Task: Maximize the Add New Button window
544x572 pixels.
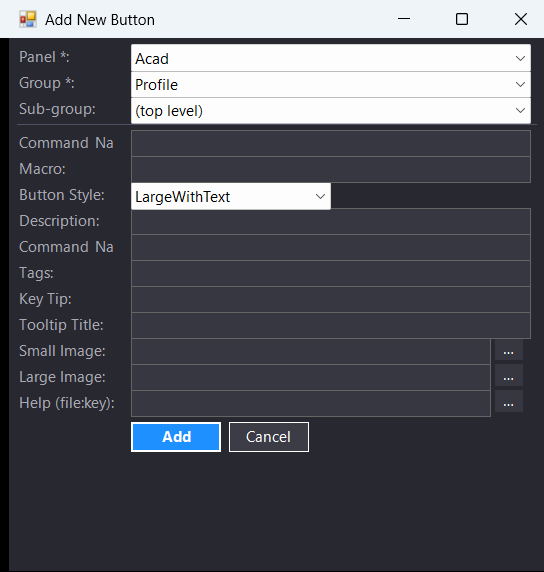Action: pyautogui.click(x=462, y=19)
